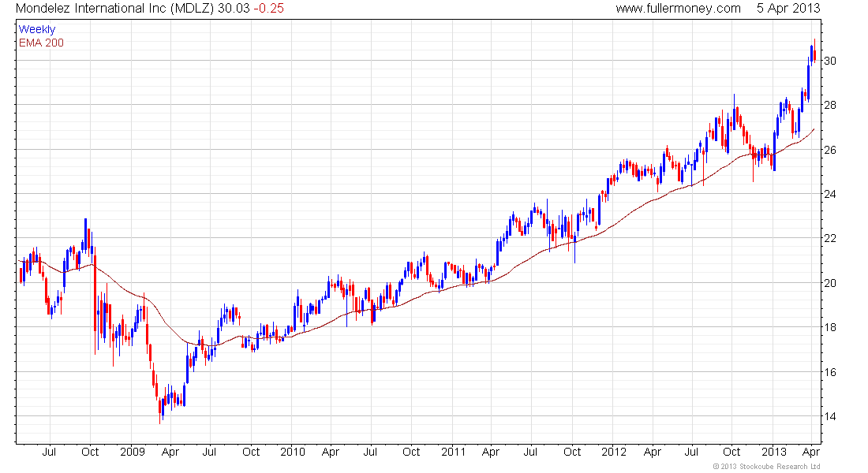The image size is (868, 473).
Task: Click the 28 price axis label
Action: pyautogui.click(x=830, y=105)
